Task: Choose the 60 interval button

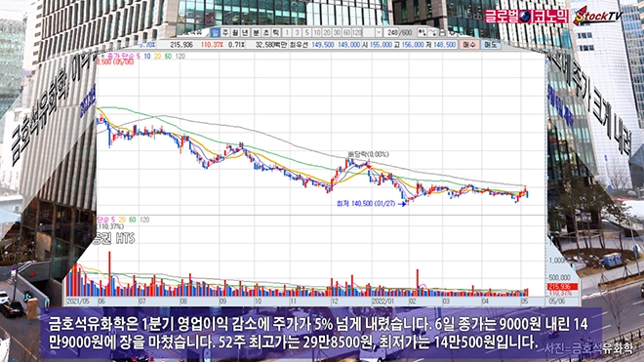Action: [346, 32]
